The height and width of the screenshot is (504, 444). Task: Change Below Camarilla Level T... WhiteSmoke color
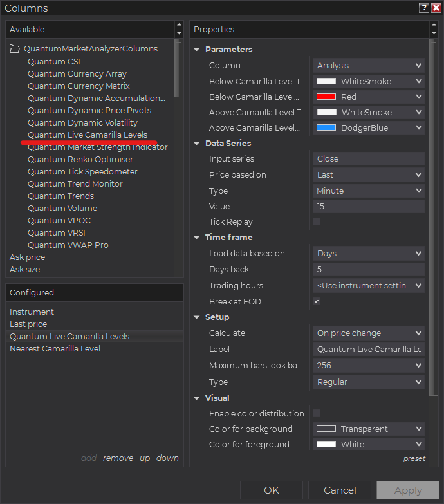tap(369, 81)
